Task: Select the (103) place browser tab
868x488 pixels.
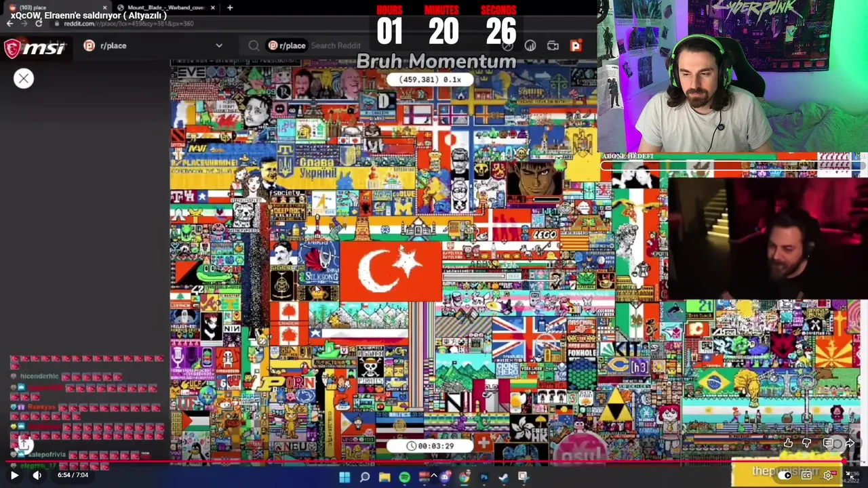Action: click(x=58, y=7)
